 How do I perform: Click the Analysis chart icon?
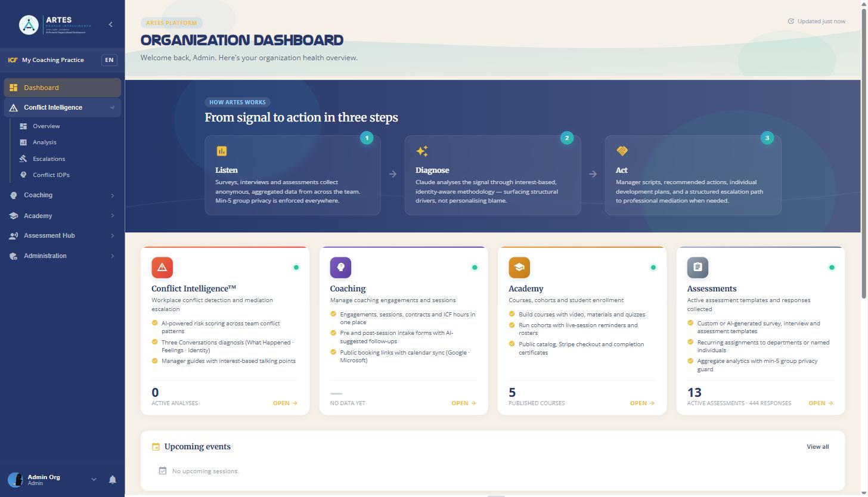pyautogui.click(x=23, y=142)
